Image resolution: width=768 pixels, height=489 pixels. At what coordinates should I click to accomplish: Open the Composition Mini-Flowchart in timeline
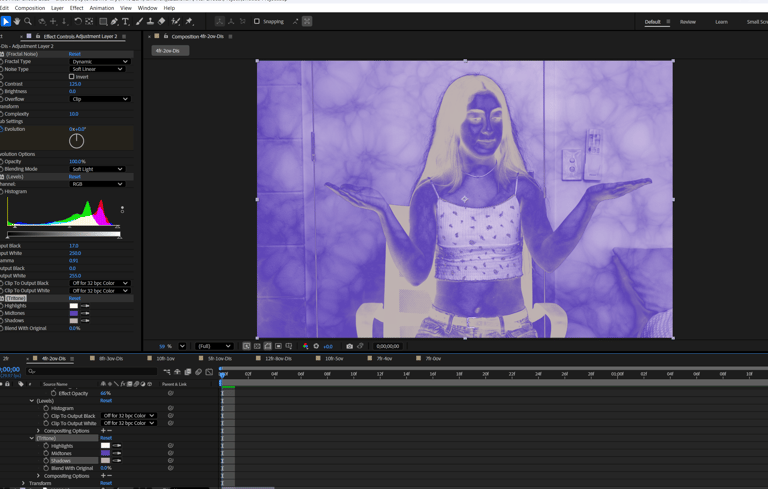coord(167,372)
